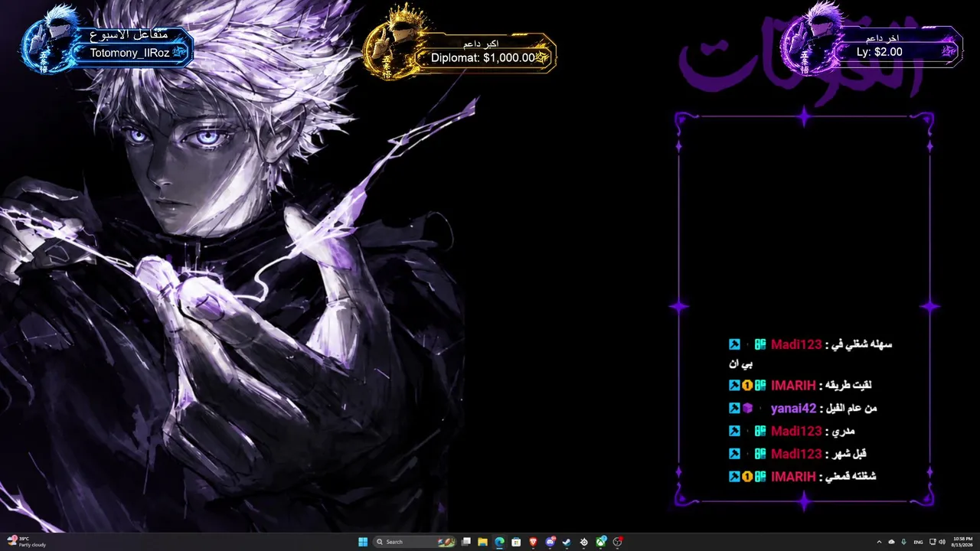Open the Windows Start menu
Viewport: 980px width, 551px height.
(x=363, y=542)
